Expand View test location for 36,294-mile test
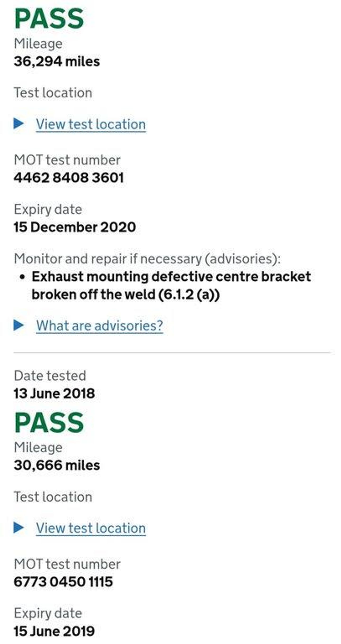 point(91,124)
